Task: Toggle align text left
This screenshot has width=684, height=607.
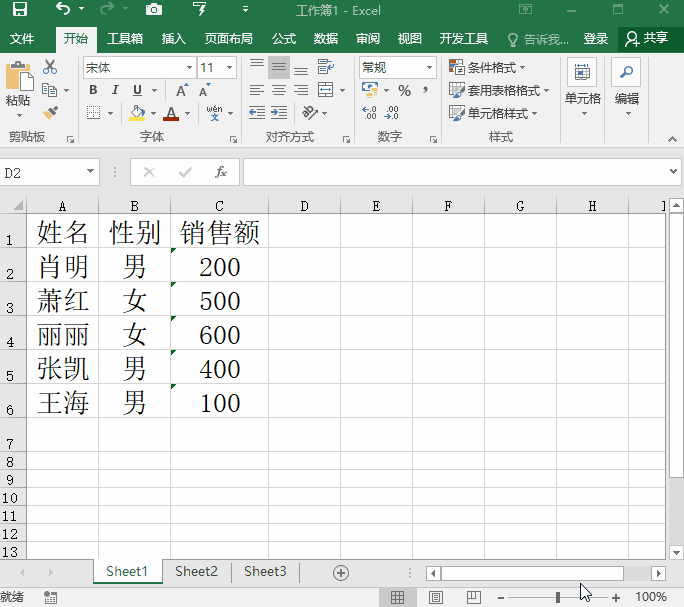Action: point(256,90)
